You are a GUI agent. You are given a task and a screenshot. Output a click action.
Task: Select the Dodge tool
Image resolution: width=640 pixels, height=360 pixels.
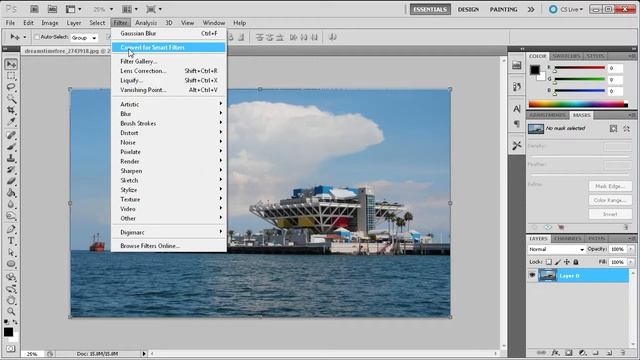pyautogui.click(x=11, y=216)
